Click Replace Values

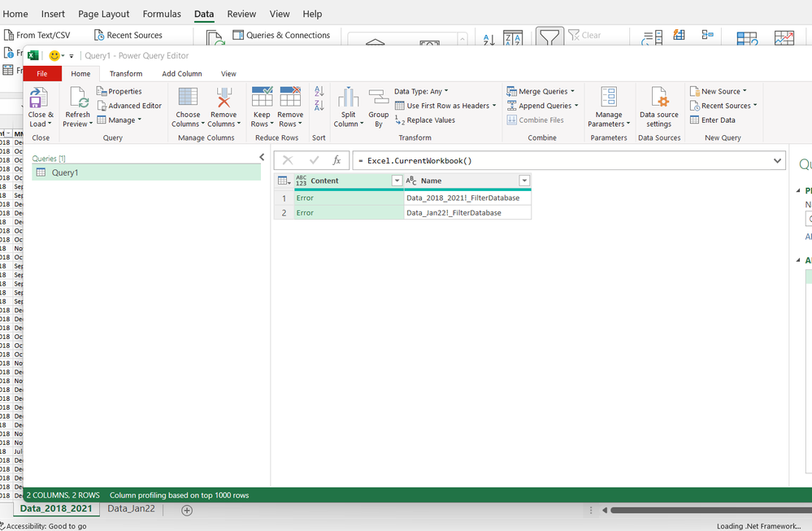[x=425, y=120]
